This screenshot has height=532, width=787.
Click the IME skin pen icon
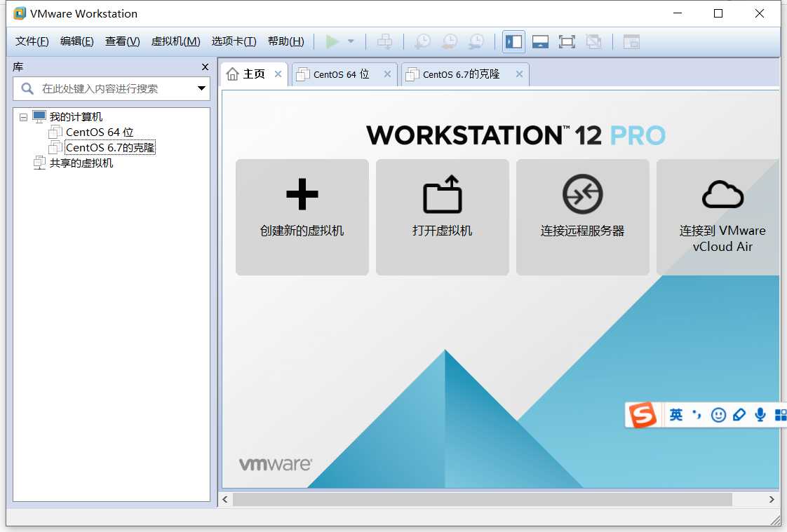pos(739,415)
